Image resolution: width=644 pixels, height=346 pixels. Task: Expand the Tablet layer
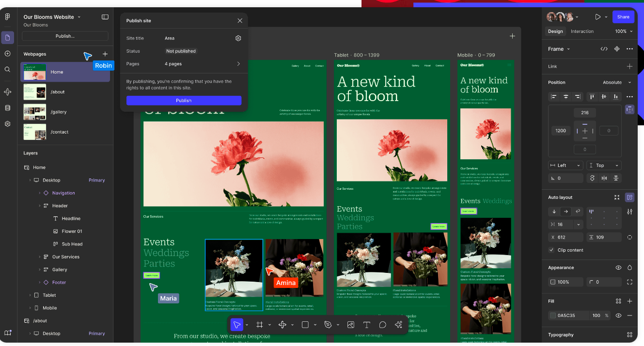click(x=30, y=295)
